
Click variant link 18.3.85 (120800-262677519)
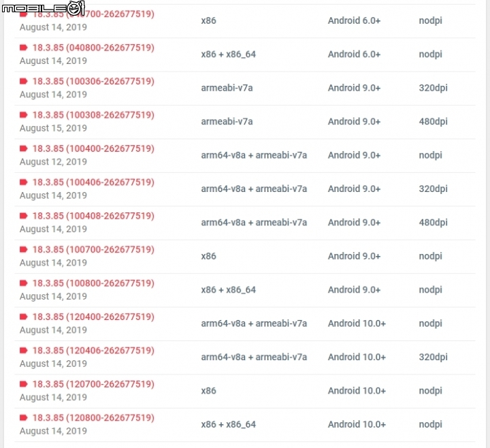click(93, 417)
